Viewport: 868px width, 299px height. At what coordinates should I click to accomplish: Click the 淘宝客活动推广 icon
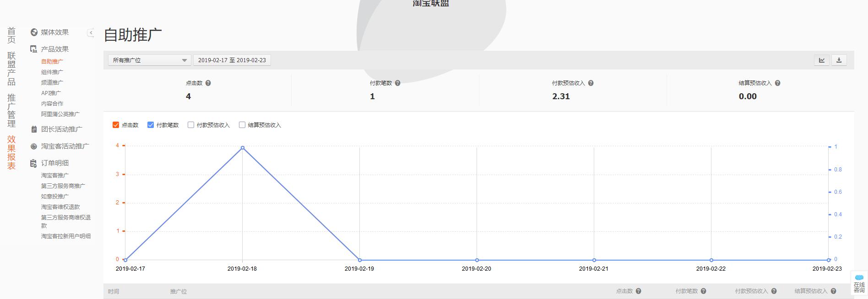pos(34,146)
